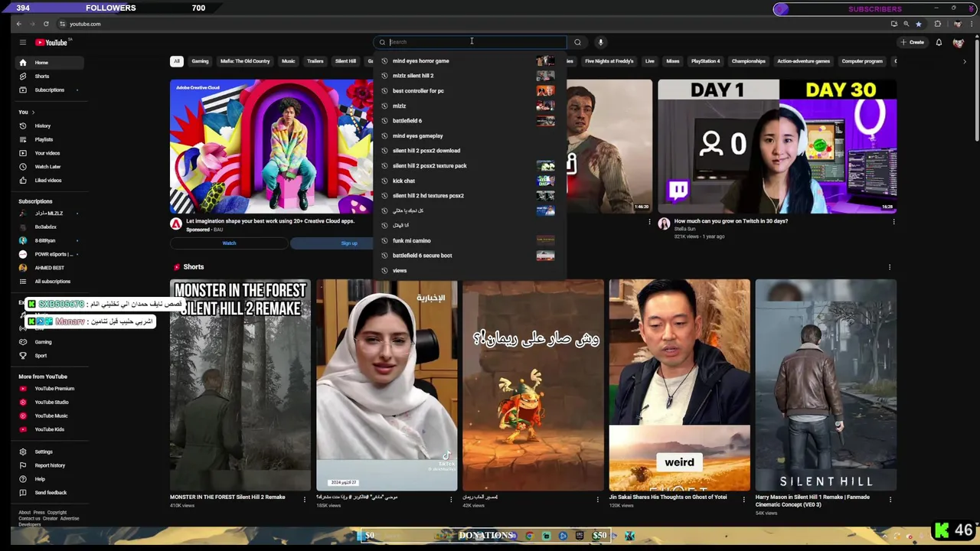Open options for Jin Sakai short

point(743,500)
